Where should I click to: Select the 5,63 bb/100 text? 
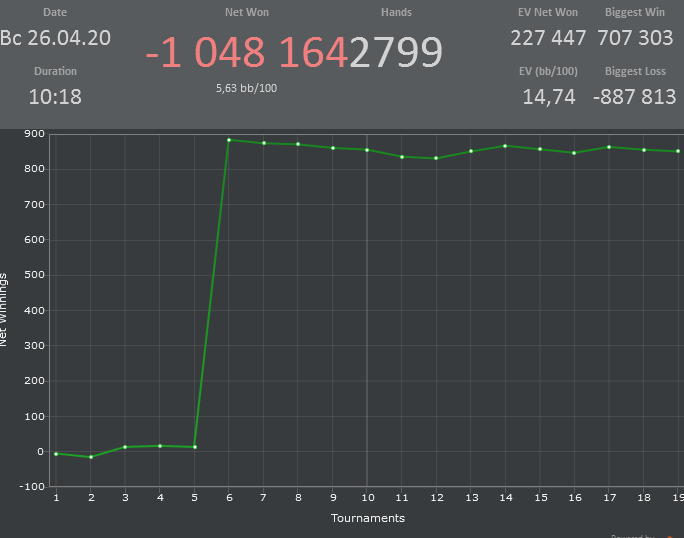[246, 88]
